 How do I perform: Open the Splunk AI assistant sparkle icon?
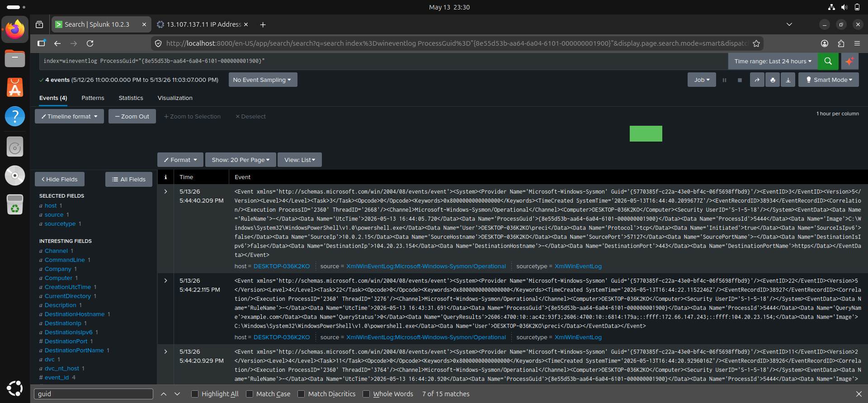850,61
